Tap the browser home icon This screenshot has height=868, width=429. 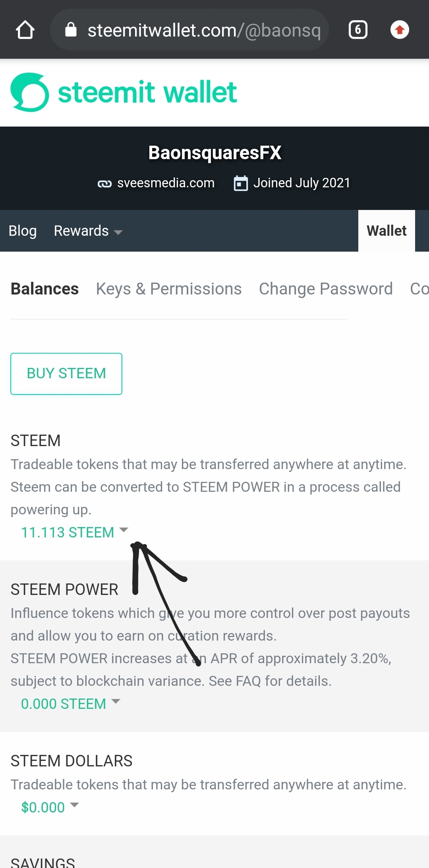pyautogui.click(x=25, y=30)
